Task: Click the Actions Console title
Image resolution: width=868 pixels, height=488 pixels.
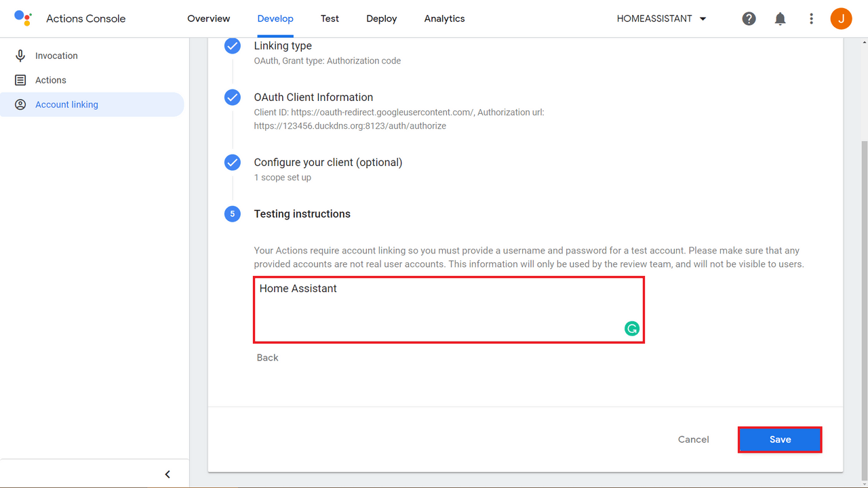Action: point(86,19)
